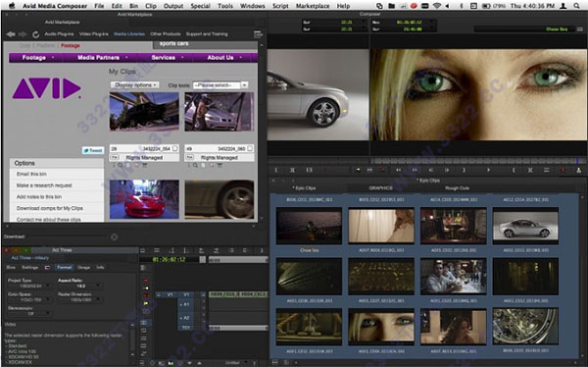Select the silver car clip thumbnail in bin
This screenshot has width=588, height=367.
click(525, 226)
